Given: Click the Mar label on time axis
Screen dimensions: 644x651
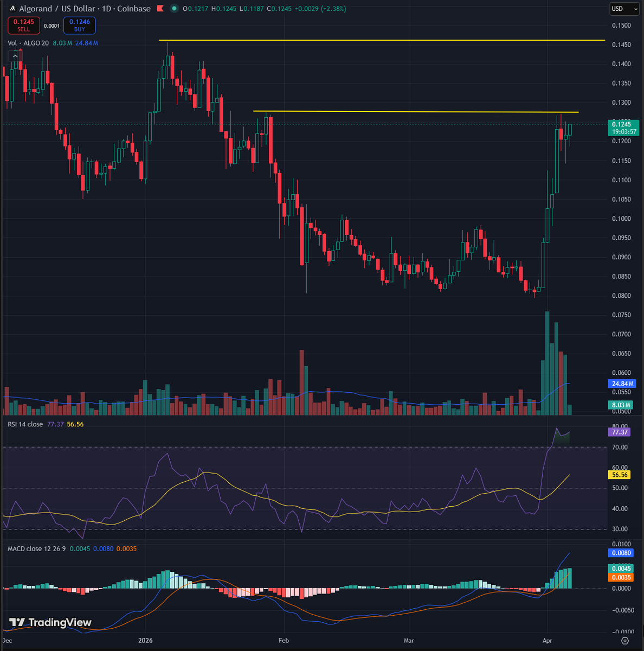Looking at the screenshot, I should 409,640.
